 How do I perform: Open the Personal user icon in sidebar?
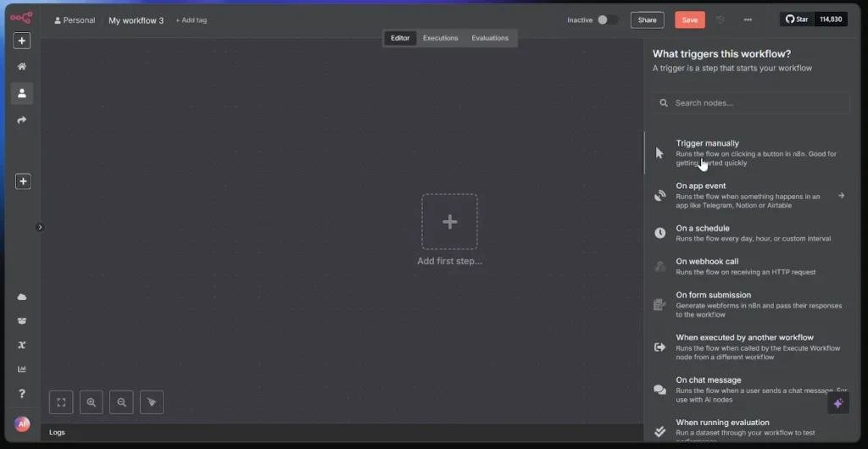22,93
